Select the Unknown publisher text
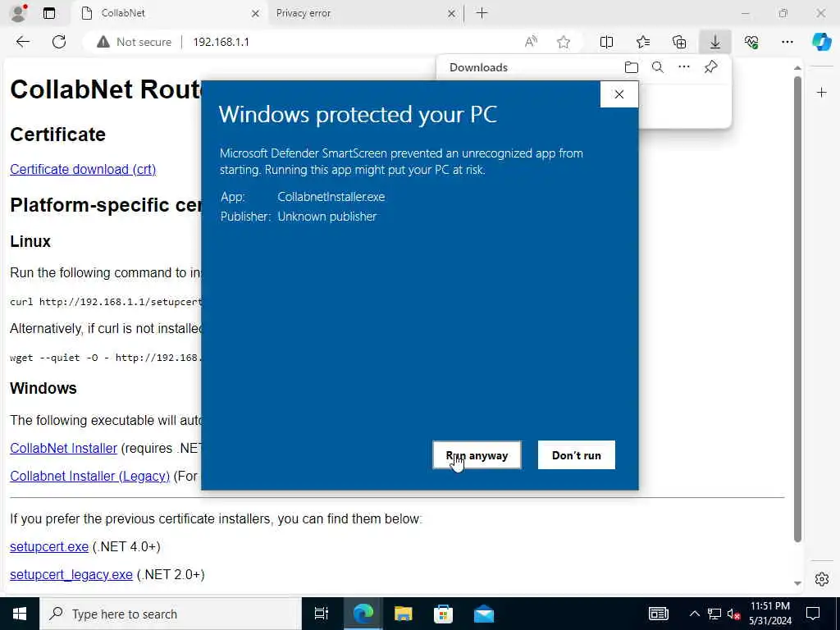 pyautogui.click(x=326, y=217)
